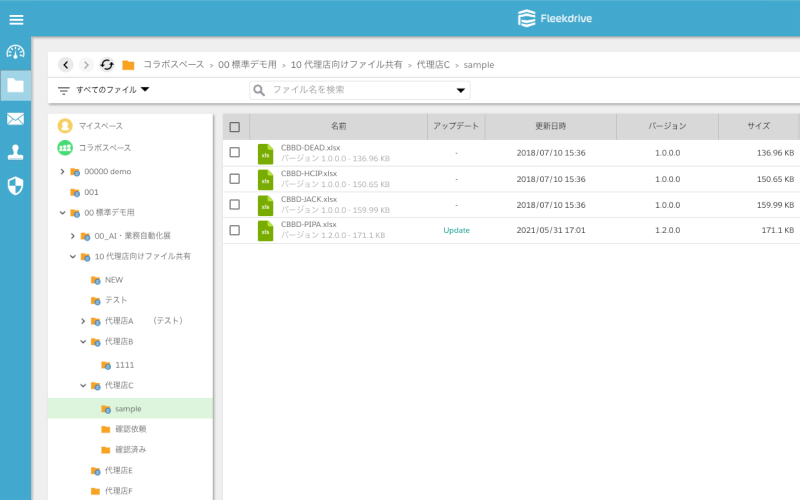This screenshot has height=500, width=800.
Task: Go to コラボスペース in breadcrumb
Action: [173, 65]
